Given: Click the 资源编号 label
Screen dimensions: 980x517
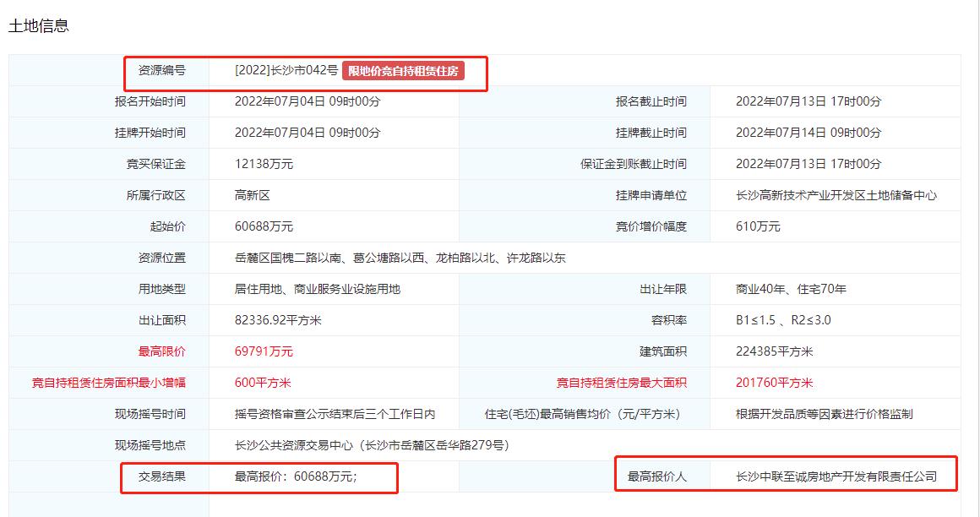Looking at the screenshot, I should pyautogui.click(x=162, y=70).
